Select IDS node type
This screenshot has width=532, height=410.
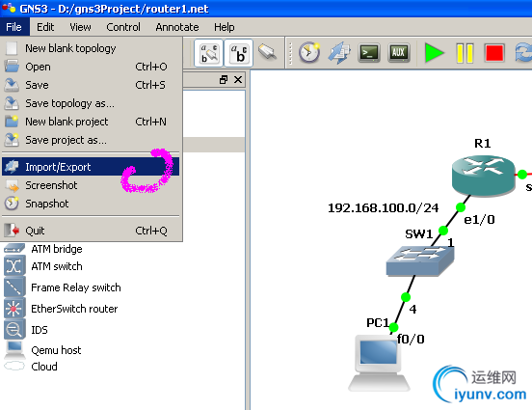[x=40, y=330]
